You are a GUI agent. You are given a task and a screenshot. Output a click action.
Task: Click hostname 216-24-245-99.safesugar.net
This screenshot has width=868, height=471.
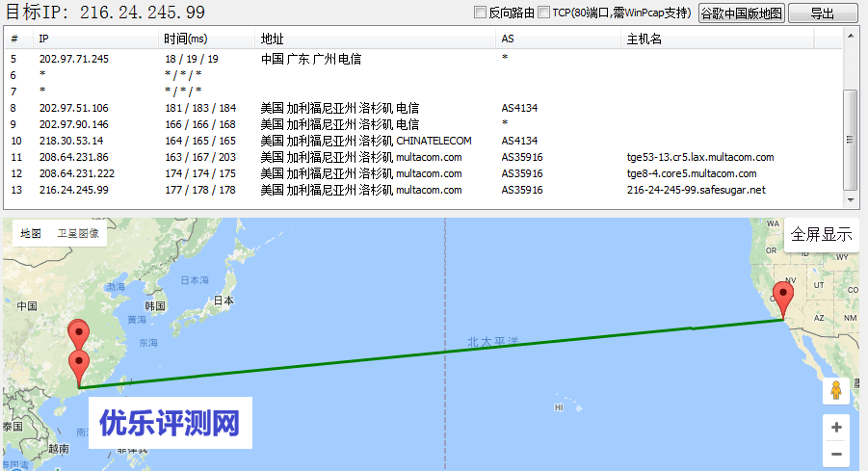[696, 190]
